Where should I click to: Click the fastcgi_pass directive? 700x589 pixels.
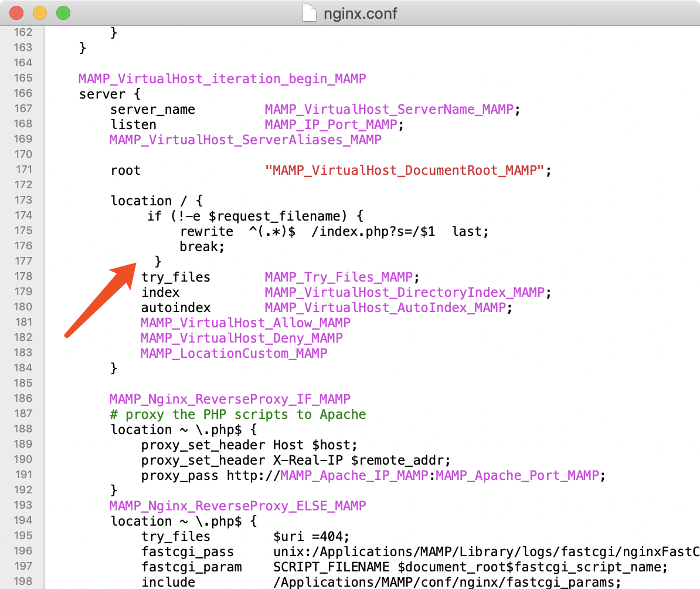click(x=188, y=552)
